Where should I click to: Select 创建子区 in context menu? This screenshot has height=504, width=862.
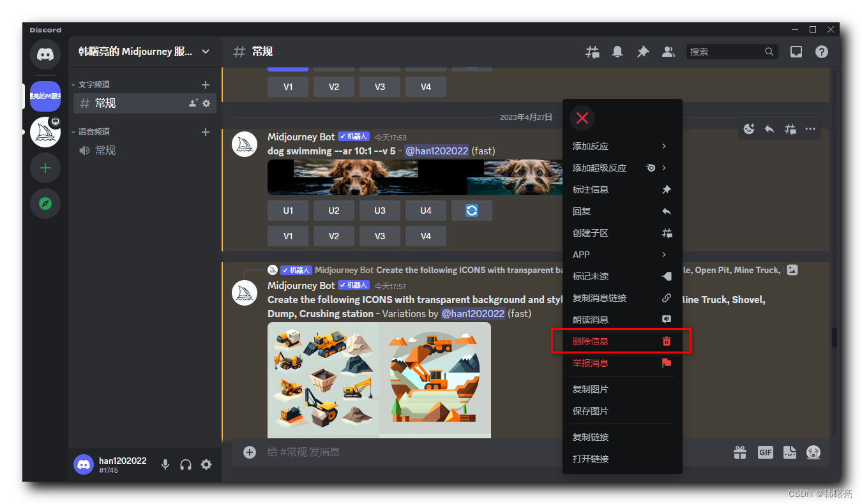(x=622, y=233)
